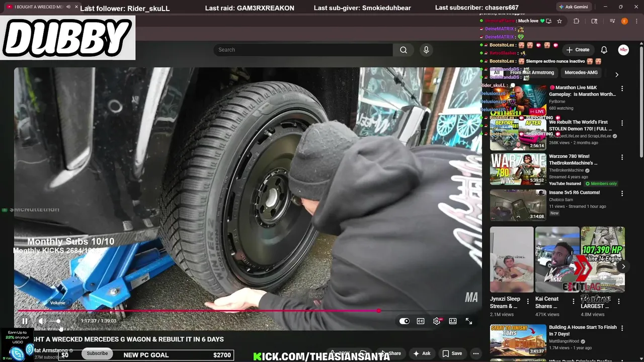Open Chrome side panel search icon

coord(594,21)
